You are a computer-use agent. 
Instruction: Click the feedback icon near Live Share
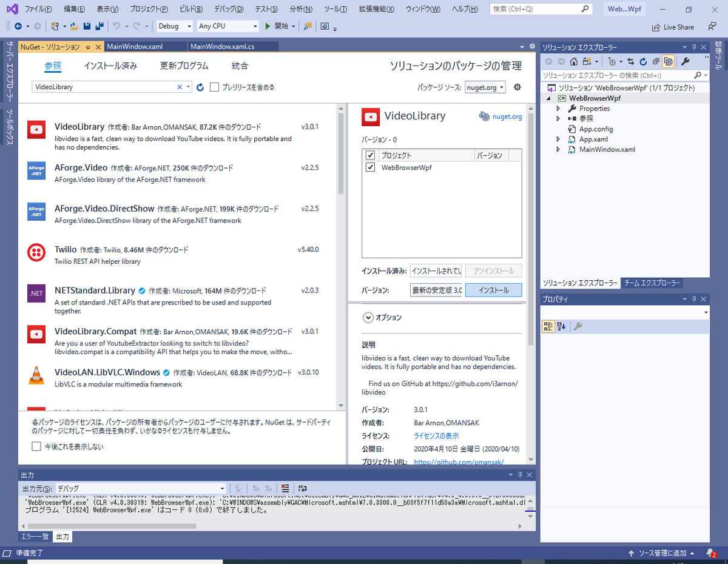(712, 27)
